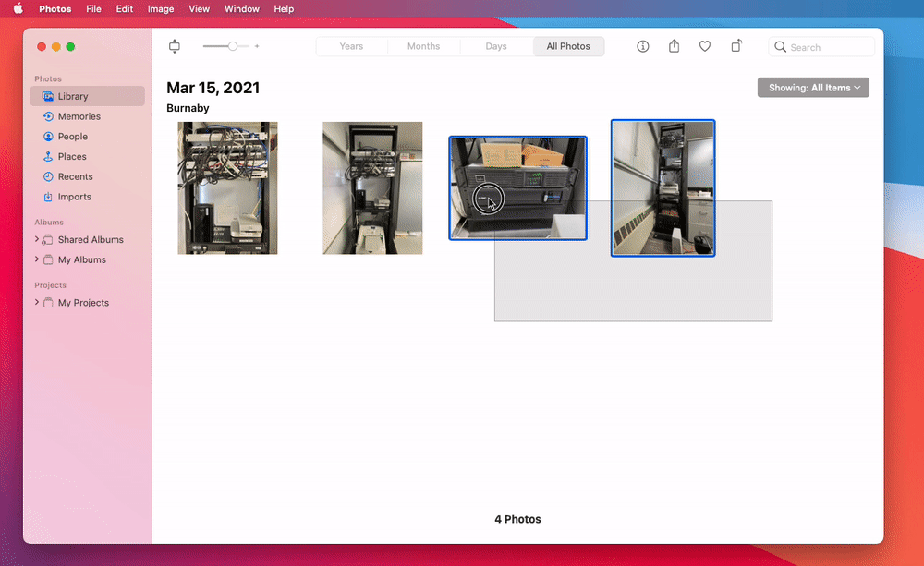Screen dimensions: 924x566
Task: Switch to the Days tab
Action: click(496, 46)
